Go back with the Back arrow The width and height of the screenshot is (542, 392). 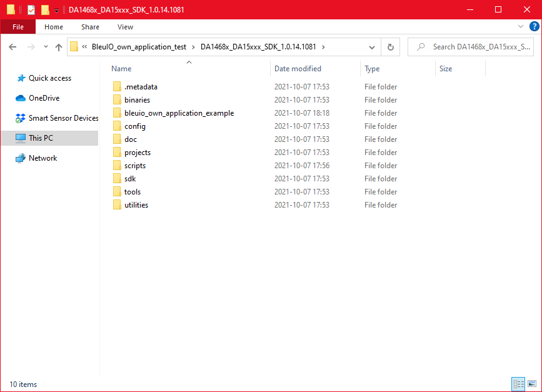pyautogui.click(x=13, y=47)
